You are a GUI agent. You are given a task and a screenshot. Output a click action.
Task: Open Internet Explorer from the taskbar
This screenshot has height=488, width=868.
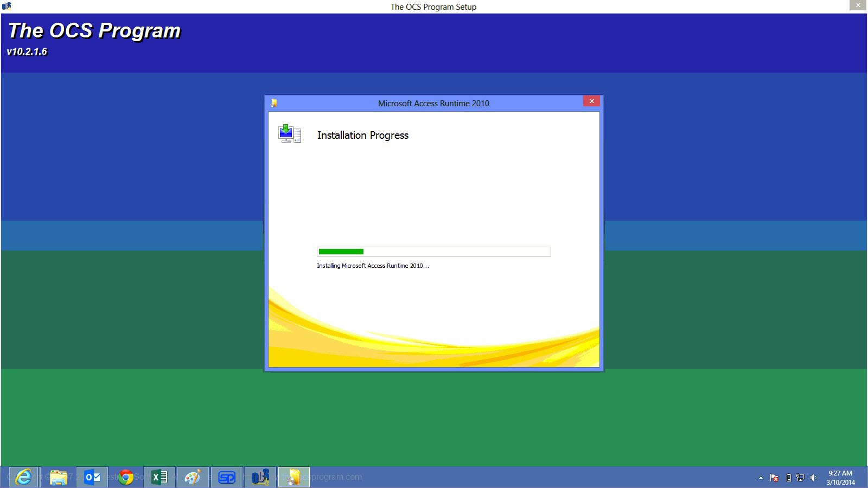24,477
